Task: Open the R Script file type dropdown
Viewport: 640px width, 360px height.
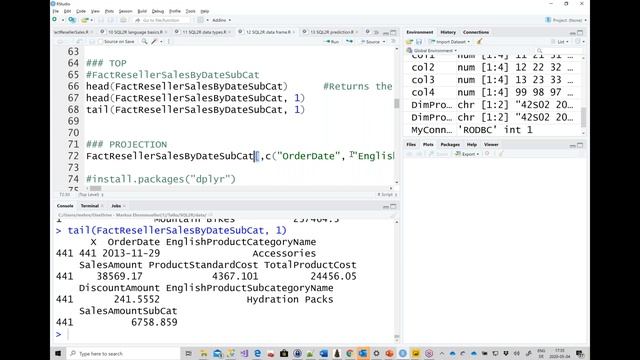Action: (387, 195)
